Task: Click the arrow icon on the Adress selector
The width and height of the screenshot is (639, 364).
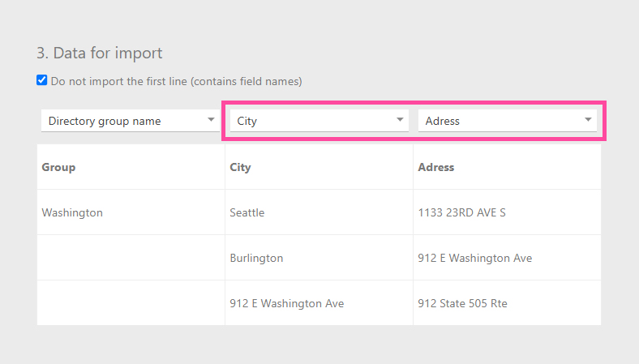Action: click(588, 120)
